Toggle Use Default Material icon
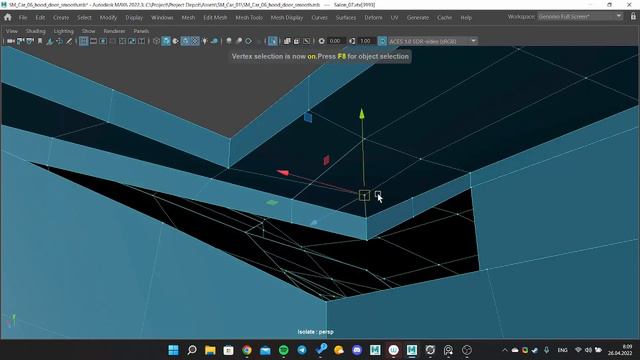 [175, 41]
